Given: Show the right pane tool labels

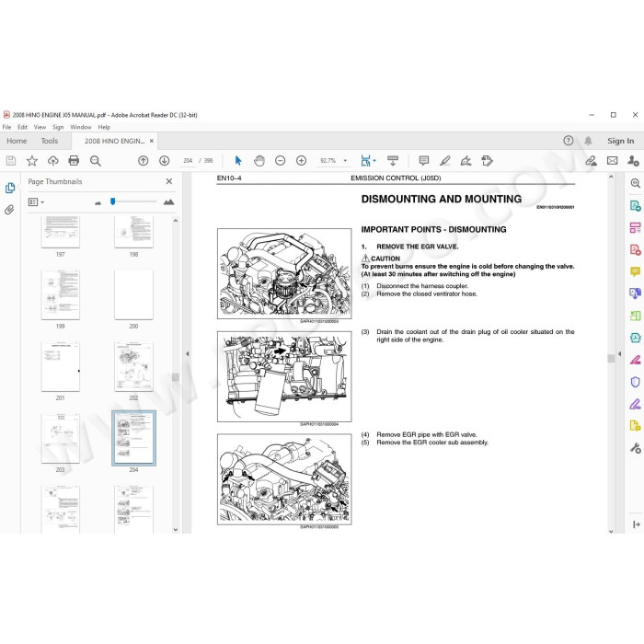Looking at the screenshot, I should pyautogui.click(x=637, y=524).
